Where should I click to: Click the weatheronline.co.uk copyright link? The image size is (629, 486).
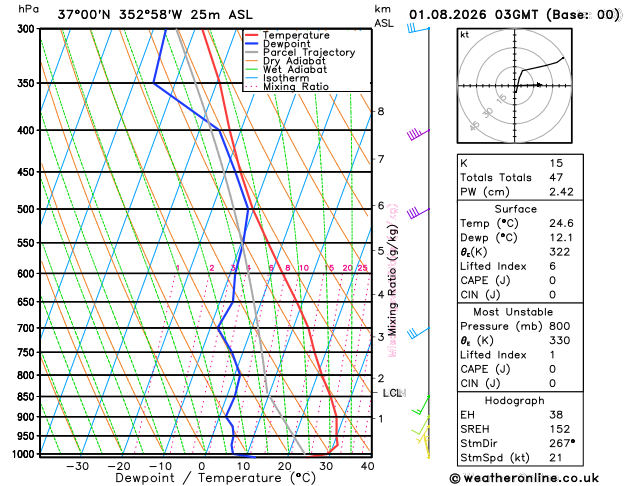click(x=524, y=478)
